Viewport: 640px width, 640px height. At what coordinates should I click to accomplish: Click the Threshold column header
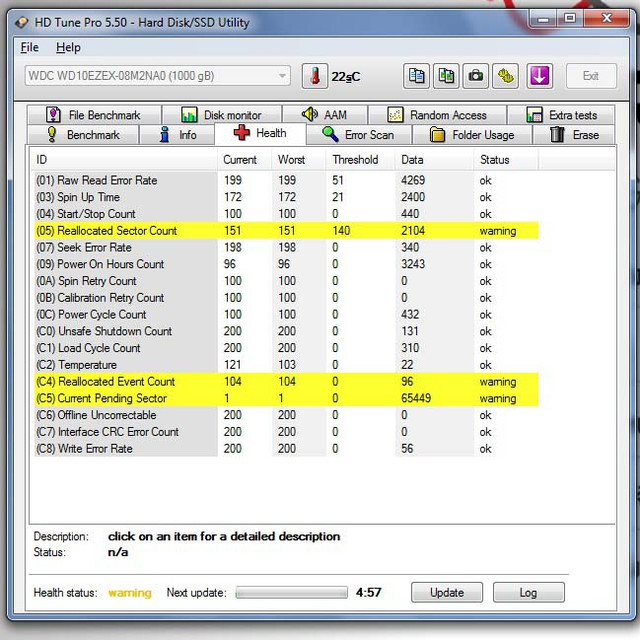click(360, 160)
